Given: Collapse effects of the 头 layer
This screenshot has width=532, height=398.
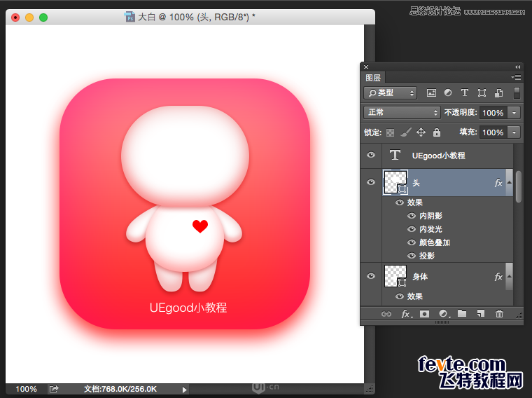Looking at the screenshot, I should pos(509,183).
